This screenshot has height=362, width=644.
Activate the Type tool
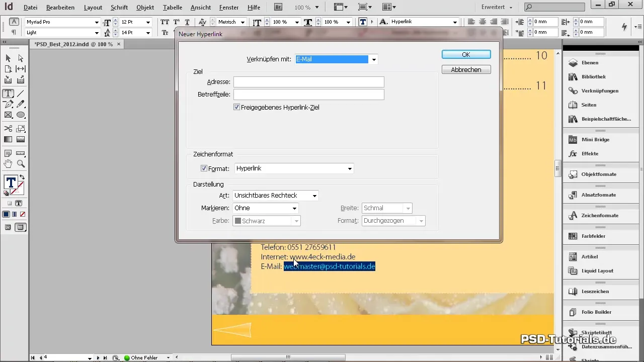click(x=8, y=94)
